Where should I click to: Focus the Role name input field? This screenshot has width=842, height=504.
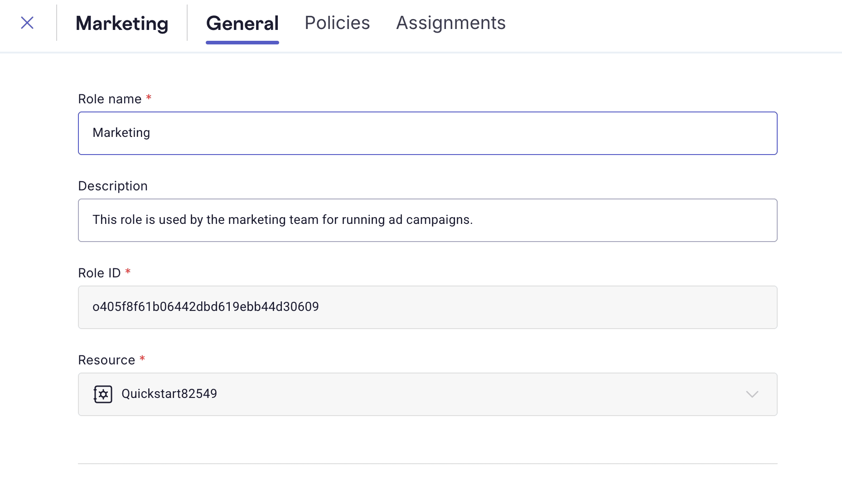[x=427, y=133]
